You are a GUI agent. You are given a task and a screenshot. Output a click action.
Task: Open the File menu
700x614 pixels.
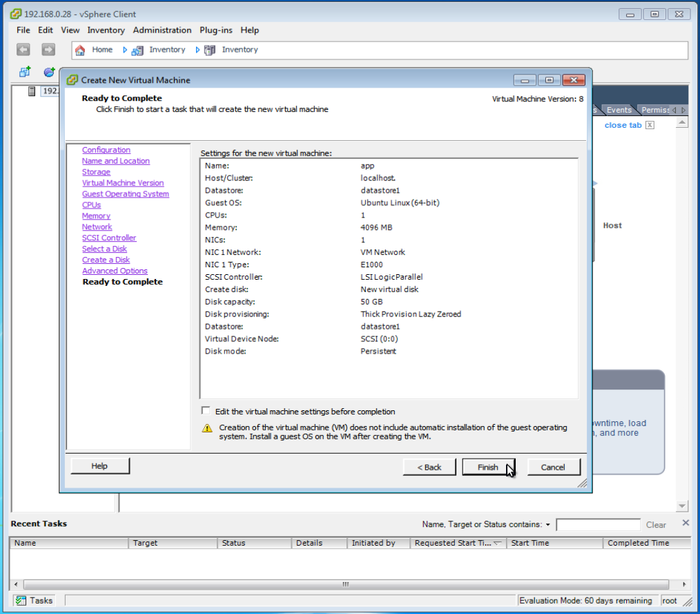[x=23, y=30]
